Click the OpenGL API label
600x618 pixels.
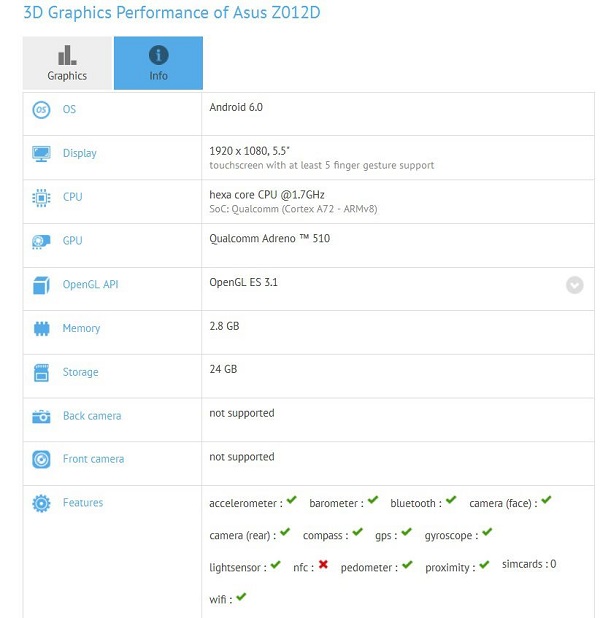point(90,284)
